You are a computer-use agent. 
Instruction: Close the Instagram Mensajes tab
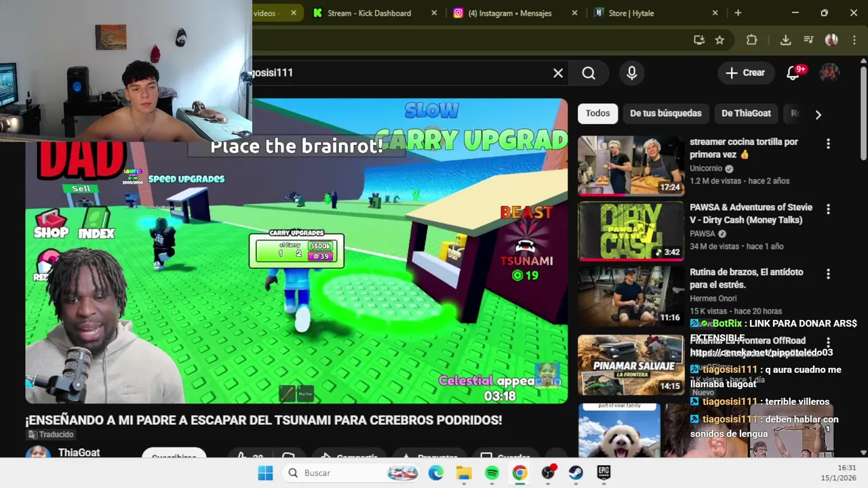[x=574, y=13]
